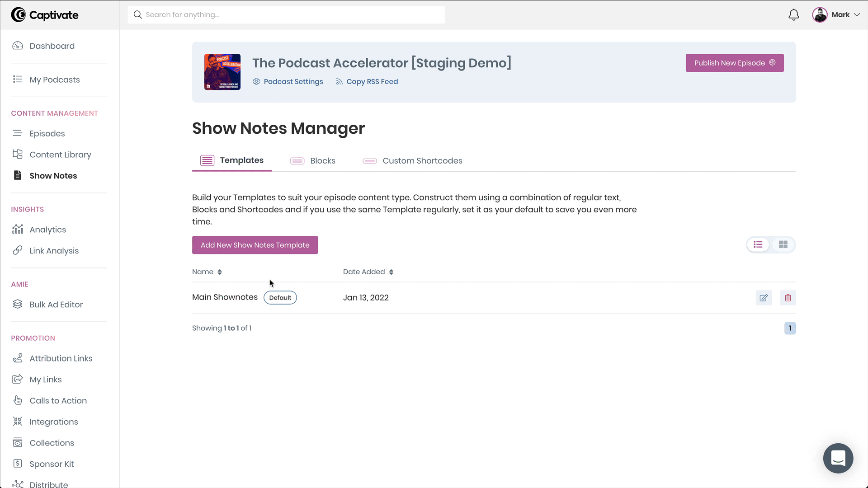Copy RSS Feed link
Viewport: 868px width, 488px height.
point(366,82)
